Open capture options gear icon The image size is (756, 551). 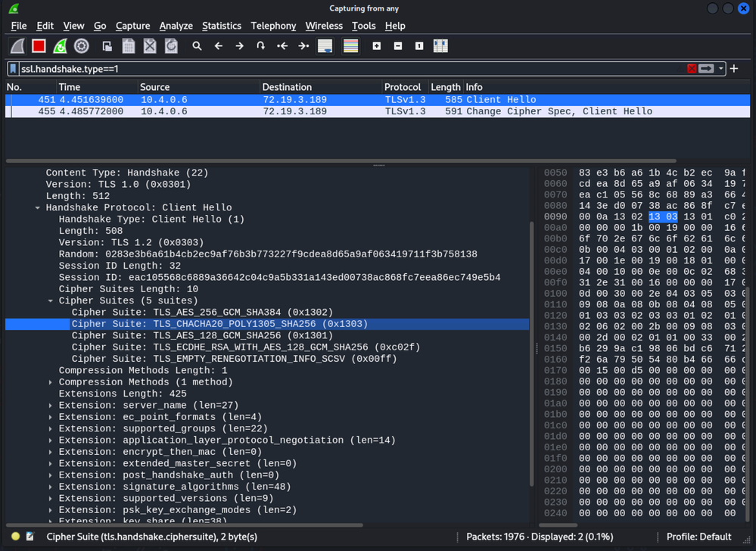[x=81, y=46]
